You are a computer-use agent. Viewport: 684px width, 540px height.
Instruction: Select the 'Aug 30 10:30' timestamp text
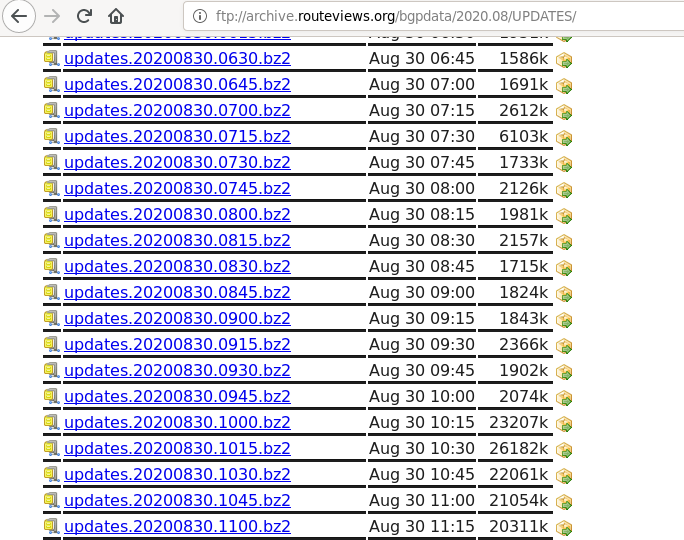click(x=422, y=448)
